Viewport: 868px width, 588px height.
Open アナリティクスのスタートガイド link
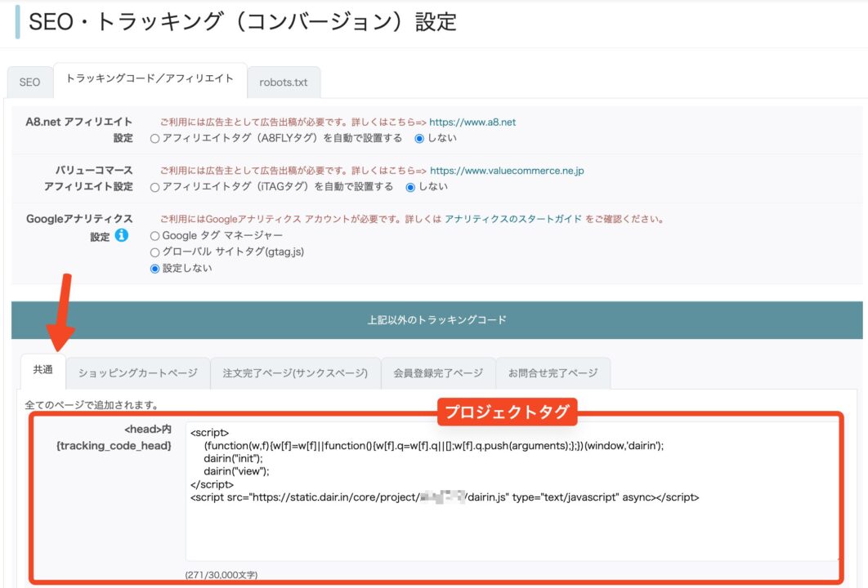coord(513,219)
